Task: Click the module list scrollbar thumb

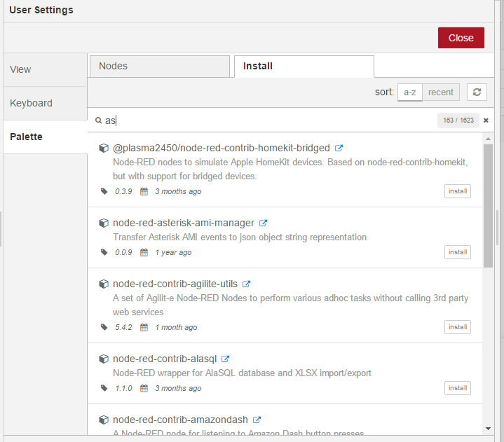Action: point(488,206)
